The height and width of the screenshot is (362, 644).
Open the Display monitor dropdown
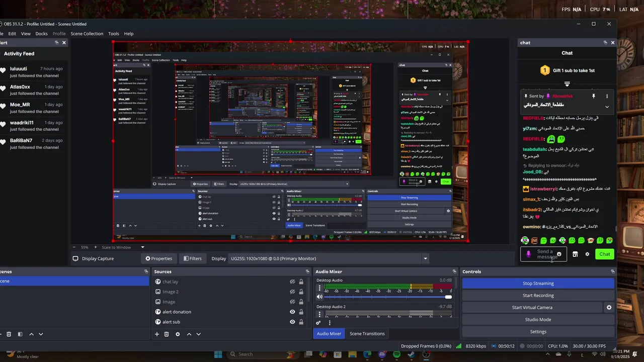pos(329,258)
